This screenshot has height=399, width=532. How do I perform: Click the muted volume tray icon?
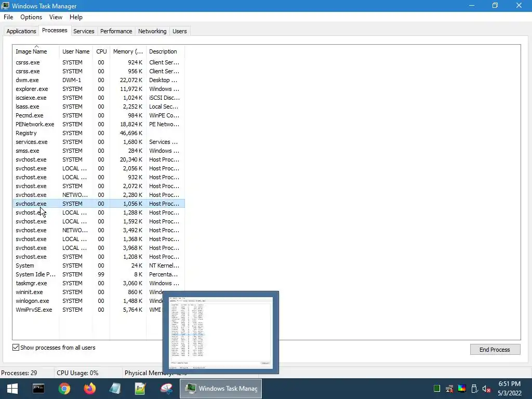coord(486,389)
